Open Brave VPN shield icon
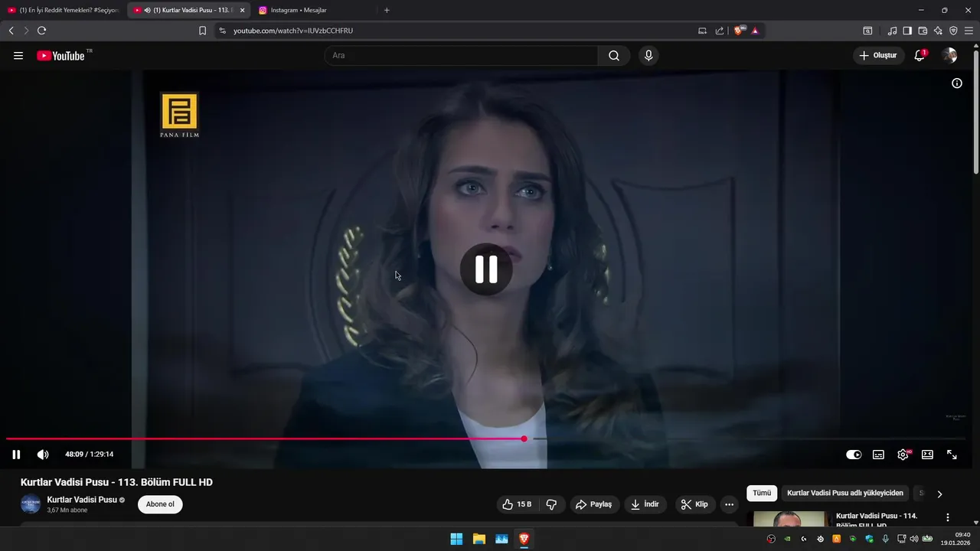 tap(953, 31)
